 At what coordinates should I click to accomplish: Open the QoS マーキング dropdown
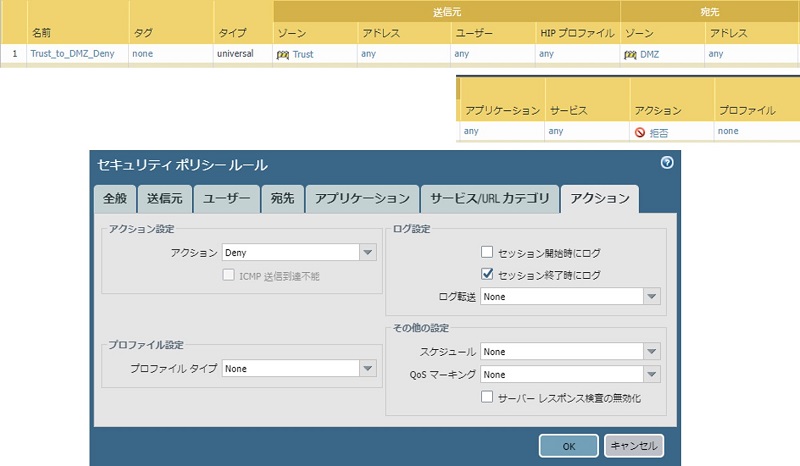[x=652, y=374]
